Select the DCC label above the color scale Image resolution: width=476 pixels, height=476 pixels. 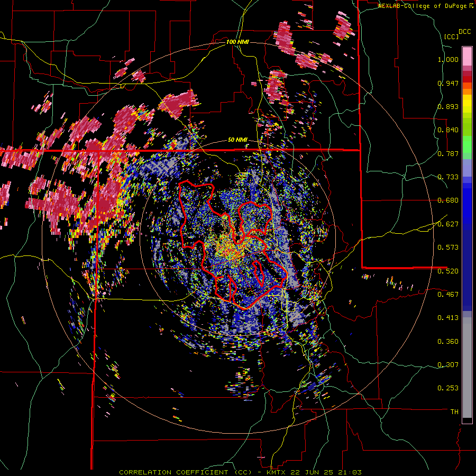(464, 32)
